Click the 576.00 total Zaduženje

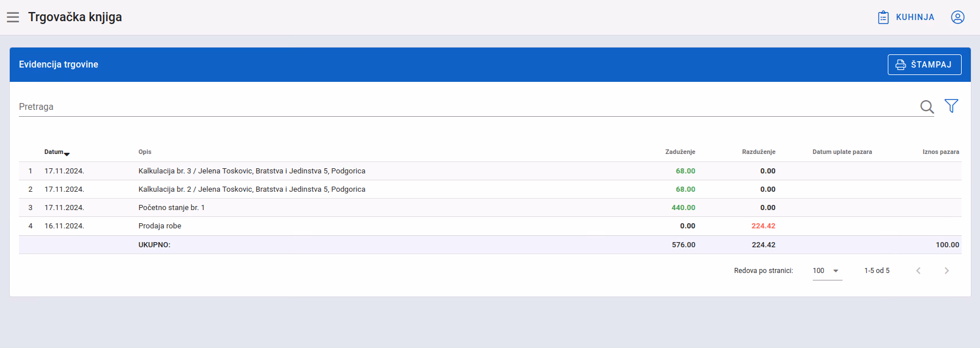pos(683,245)
